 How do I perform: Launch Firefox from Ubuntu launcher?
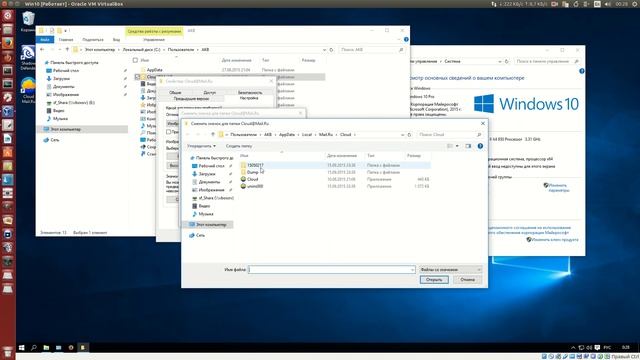[8, 43]
